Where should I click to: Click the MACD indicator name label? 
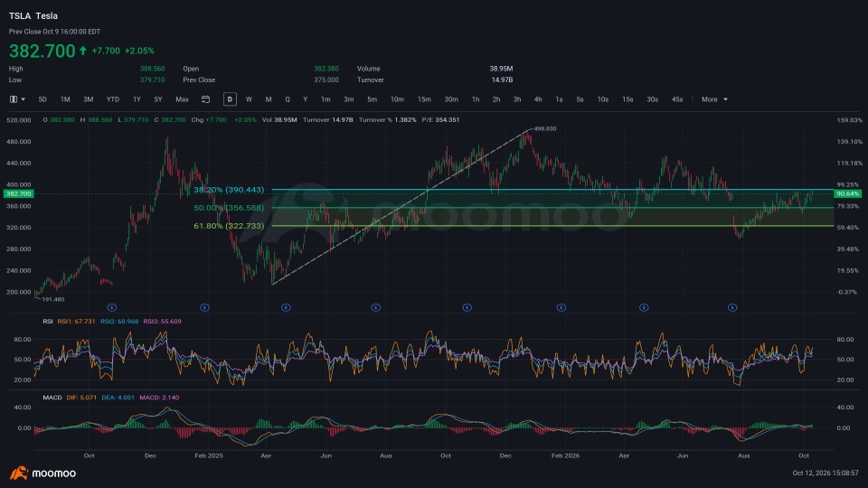(52, 398)
